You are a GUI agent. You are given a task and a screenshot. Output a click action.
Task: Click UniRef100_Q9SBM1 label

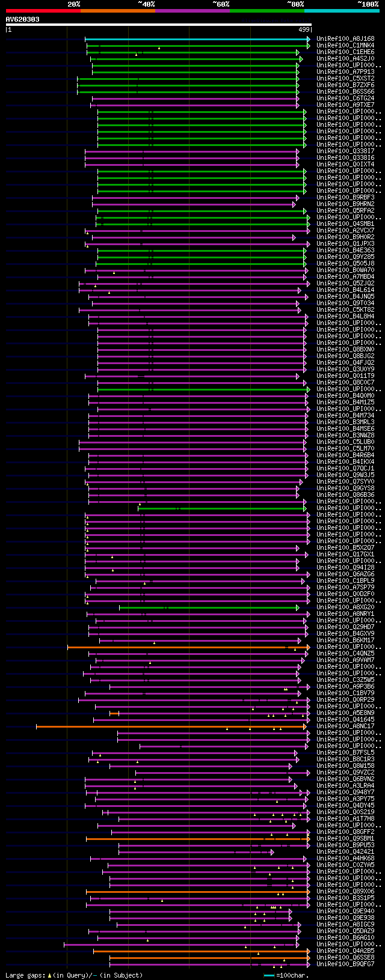[x=345, y=838]
